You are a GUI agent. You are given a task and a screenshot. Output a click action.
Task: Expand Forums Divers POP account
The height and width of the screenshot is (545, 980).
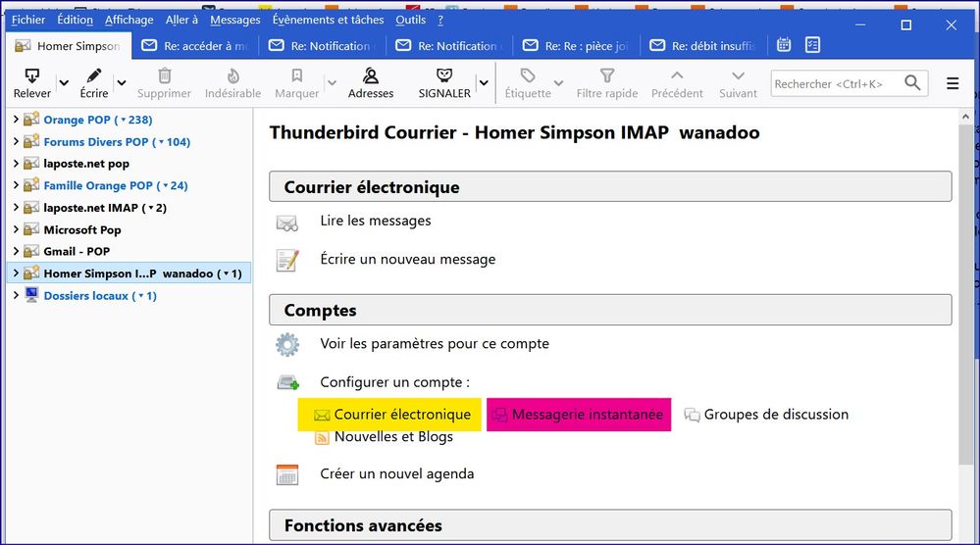coord(16,142)
